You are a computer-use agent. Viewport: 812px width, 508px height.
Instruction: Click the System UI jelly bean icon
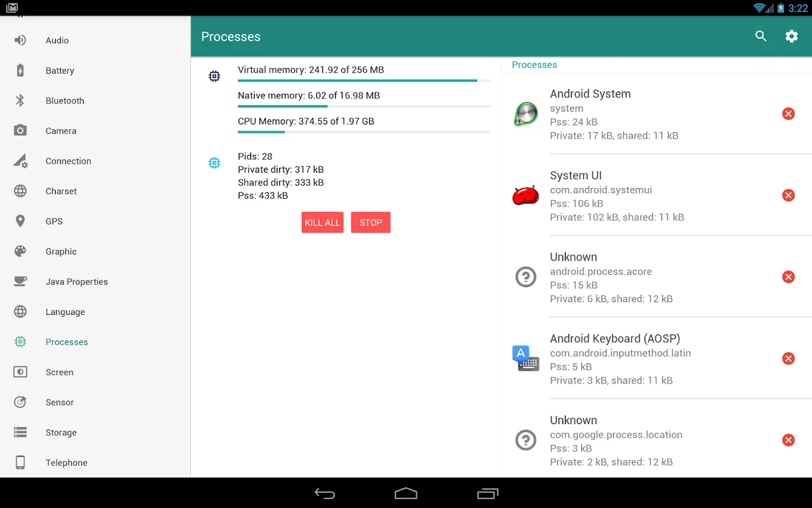point(525,196)
